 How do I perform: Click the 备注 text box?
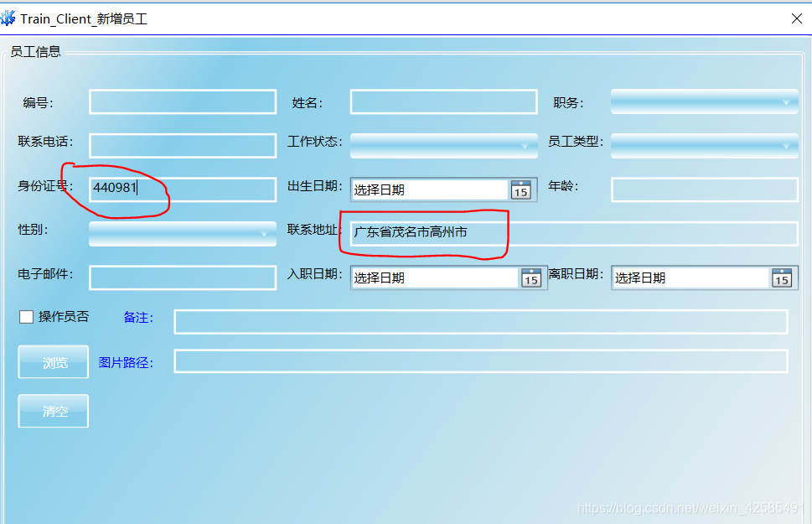(x=481, y=322)
